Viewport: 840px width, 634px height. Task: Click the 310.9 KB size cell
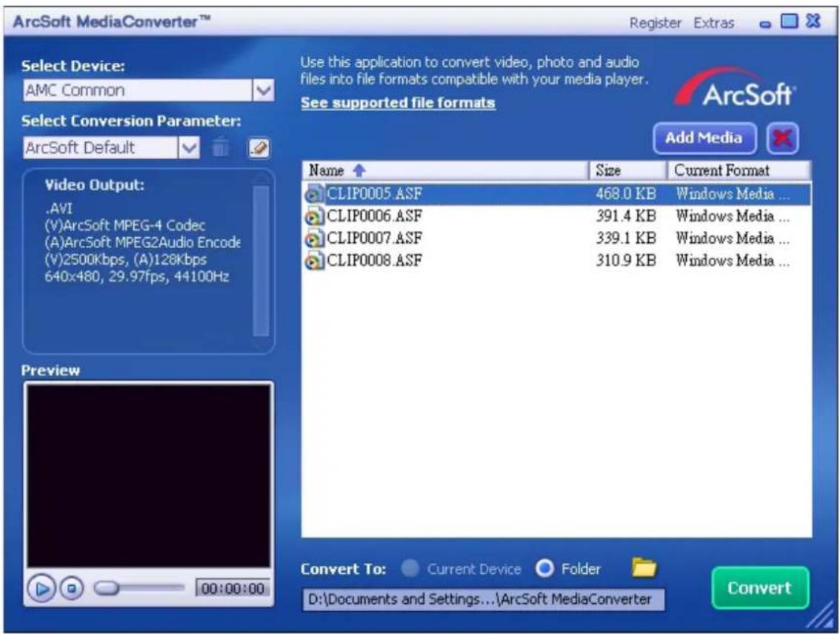[x=625, y=260]
